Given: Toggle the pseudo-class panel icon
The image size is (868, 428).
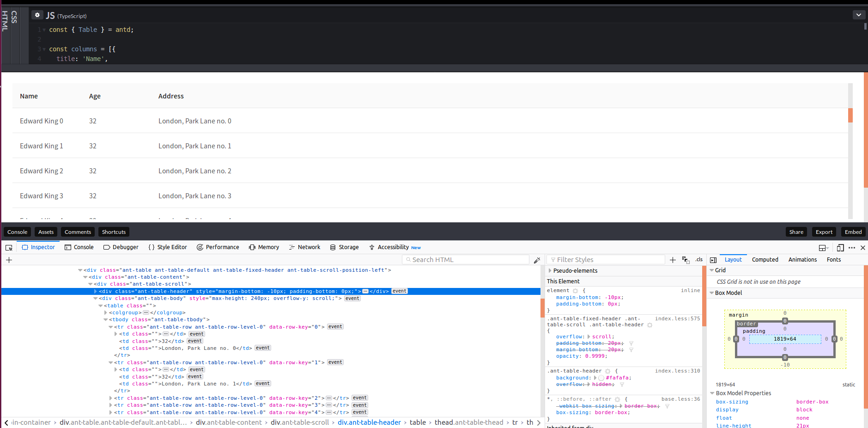Looking at the screenshot, I should click(x=686, y=260).
